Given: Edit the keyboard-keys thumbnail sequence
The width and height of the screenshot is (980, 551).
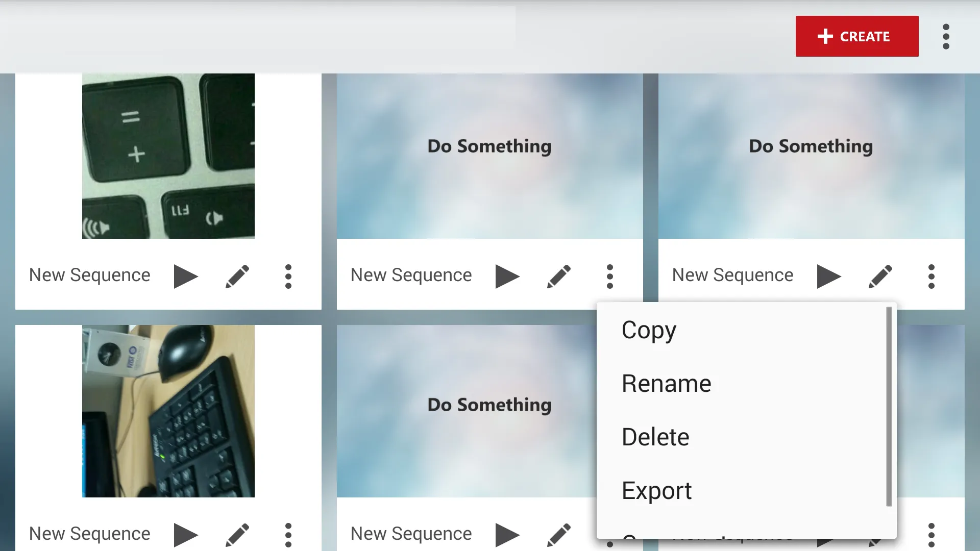Looking at the screenshot, I should (x=237, y=277).
